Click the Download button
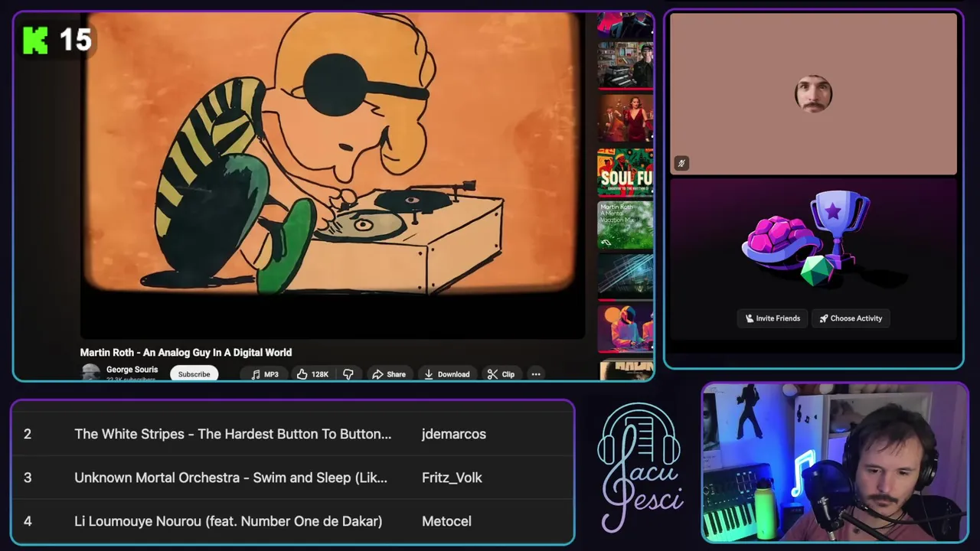The image size is (980, 551). pos(447,374)
